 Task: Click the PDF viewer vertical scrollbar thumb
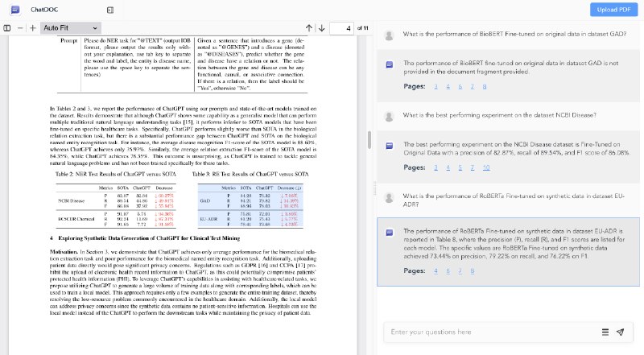[x=369, y=140]
